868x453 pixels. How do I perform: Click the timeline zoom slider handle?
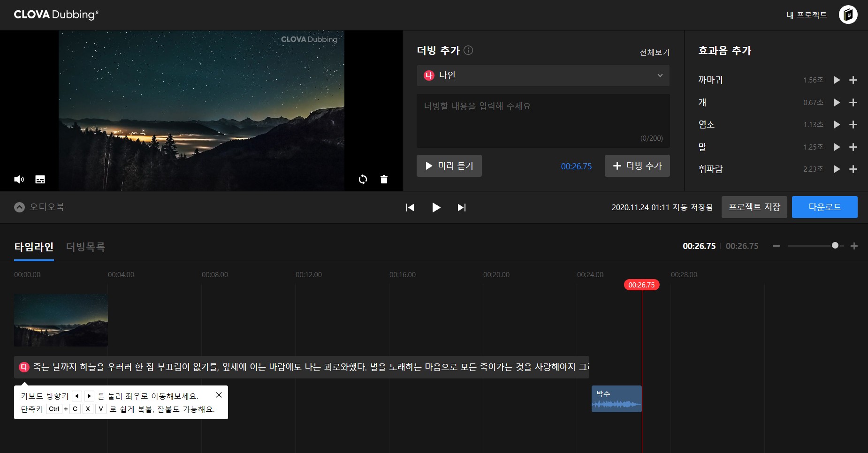point(835,246)
